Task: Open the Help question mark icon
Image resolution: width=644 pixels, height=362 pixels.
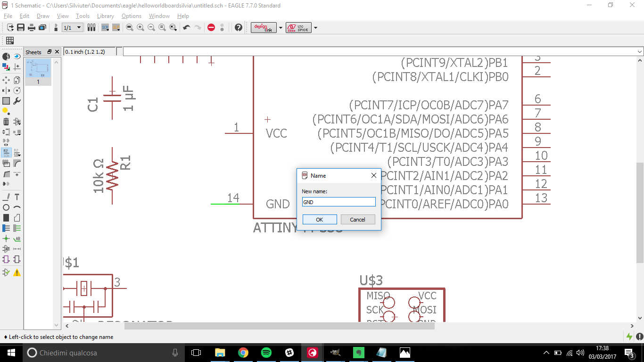Action: [x=239, y=27]
